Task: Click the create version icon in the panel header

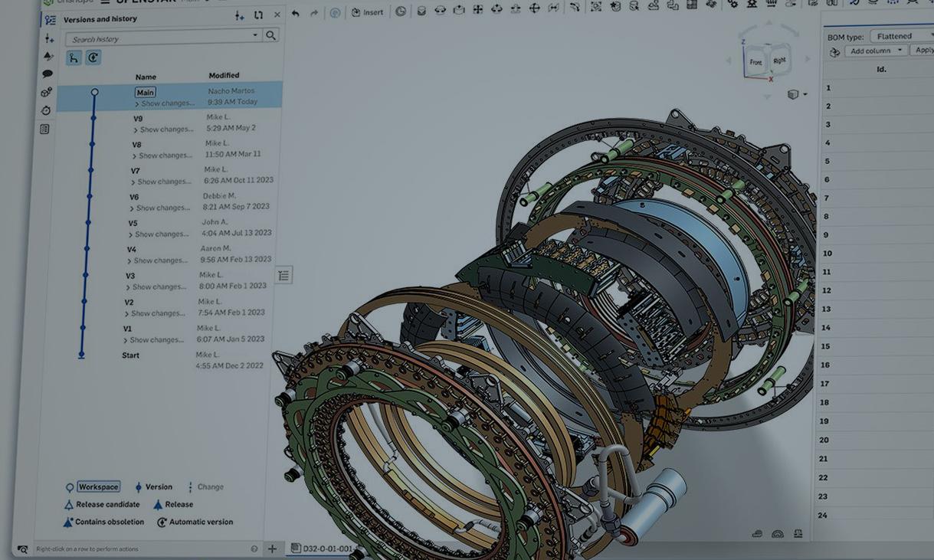Action: point(239,16)
